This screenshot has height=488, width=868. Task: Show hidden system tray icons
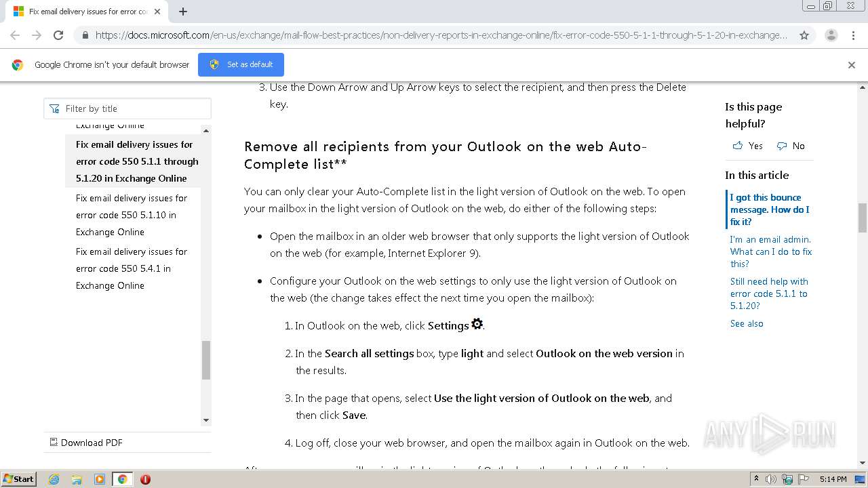coord(756,479)
